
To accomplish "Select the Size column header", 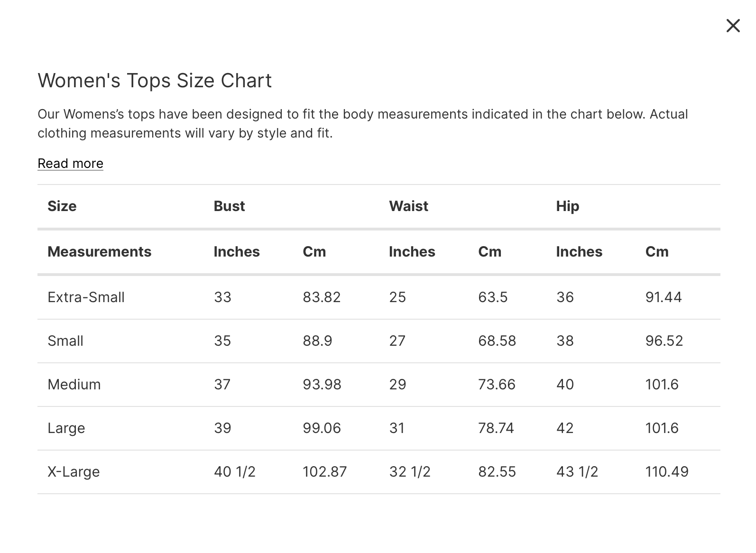I will [62, 206].
